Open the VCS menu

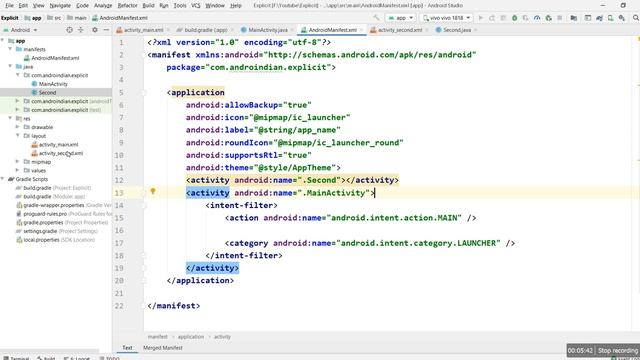196,5
